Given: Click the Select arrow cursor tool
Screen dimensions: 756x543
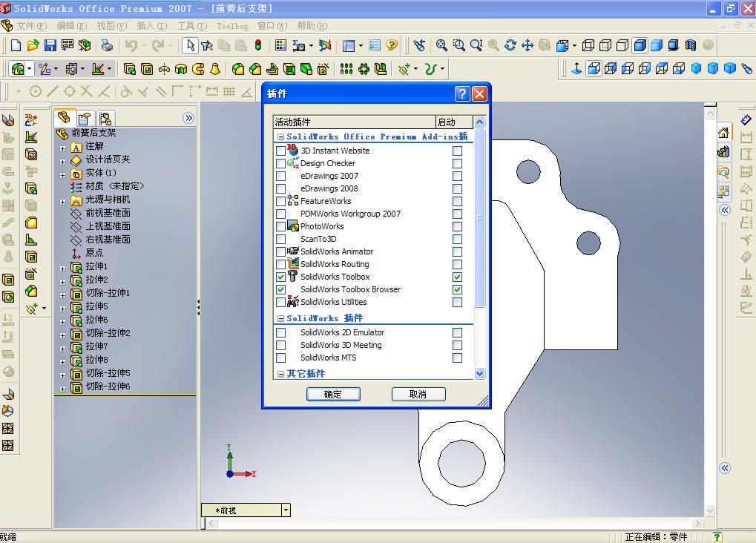Looking at the screenshot, I should point(191,45).
